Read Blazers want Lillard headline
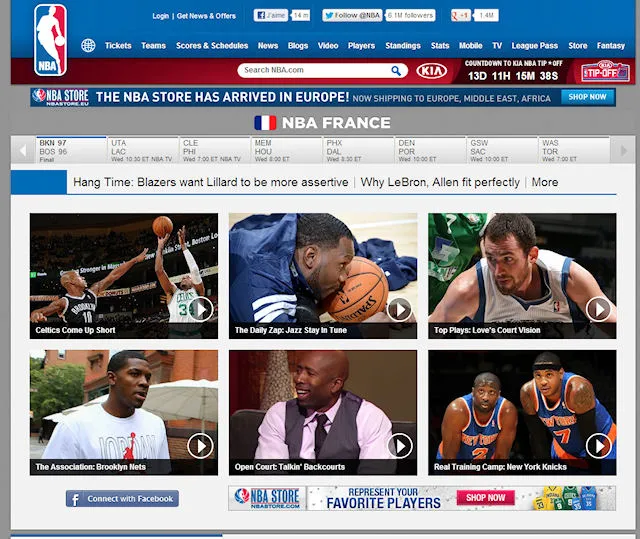 pos(211,183)
